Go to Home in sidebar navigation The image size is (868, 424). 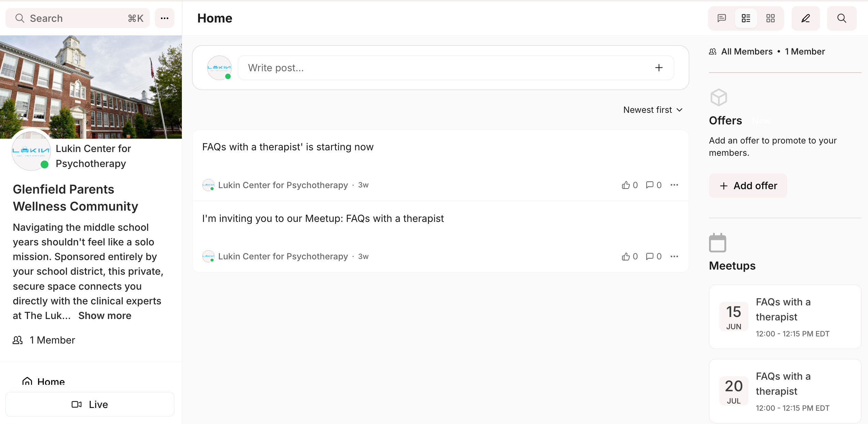point(43,382)
